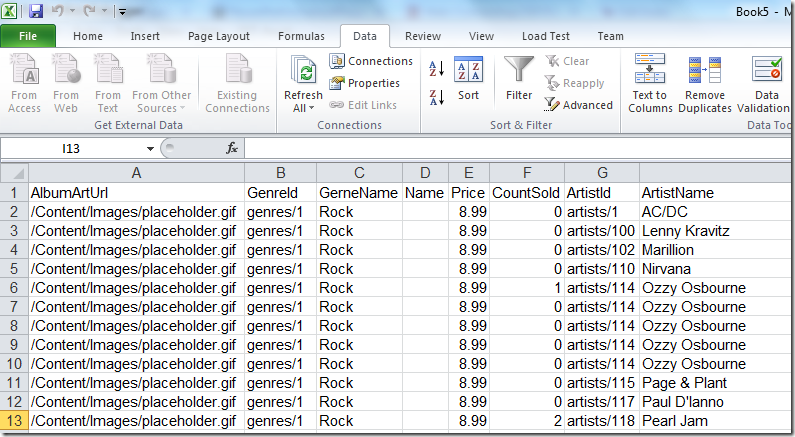Select the Marillion cell

tap(715, 250)
